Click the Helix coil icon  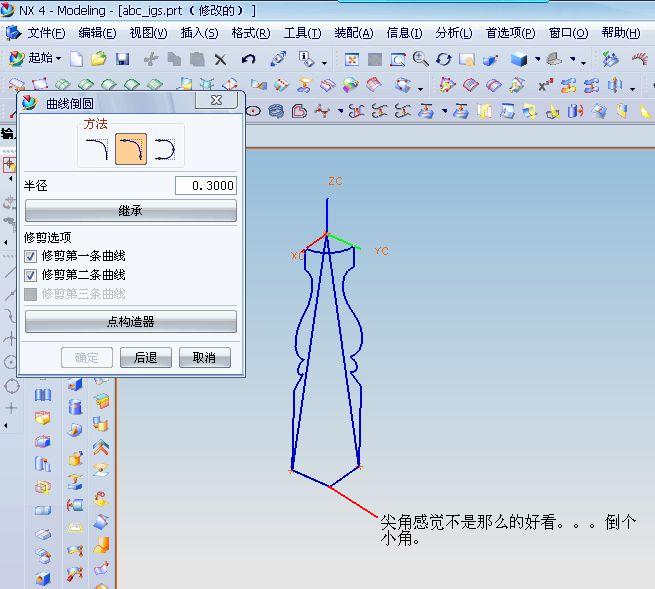(x=276, y=111)
